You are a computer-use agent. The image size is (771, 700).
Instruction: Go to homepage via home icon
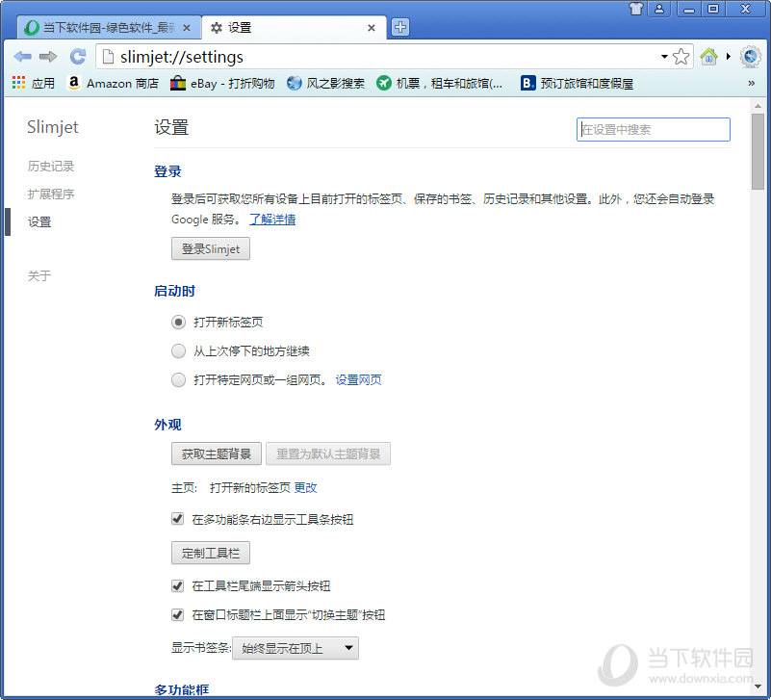point(708,56)
